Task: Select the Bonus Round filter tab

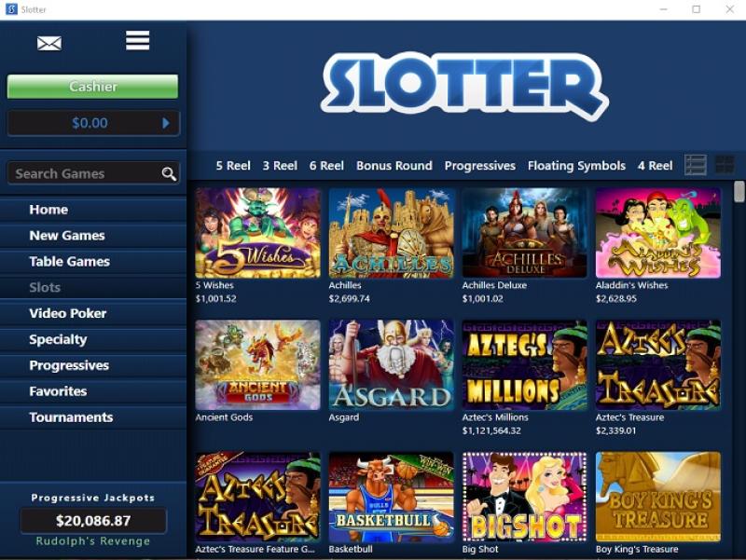Action: [x=394, y=166]
